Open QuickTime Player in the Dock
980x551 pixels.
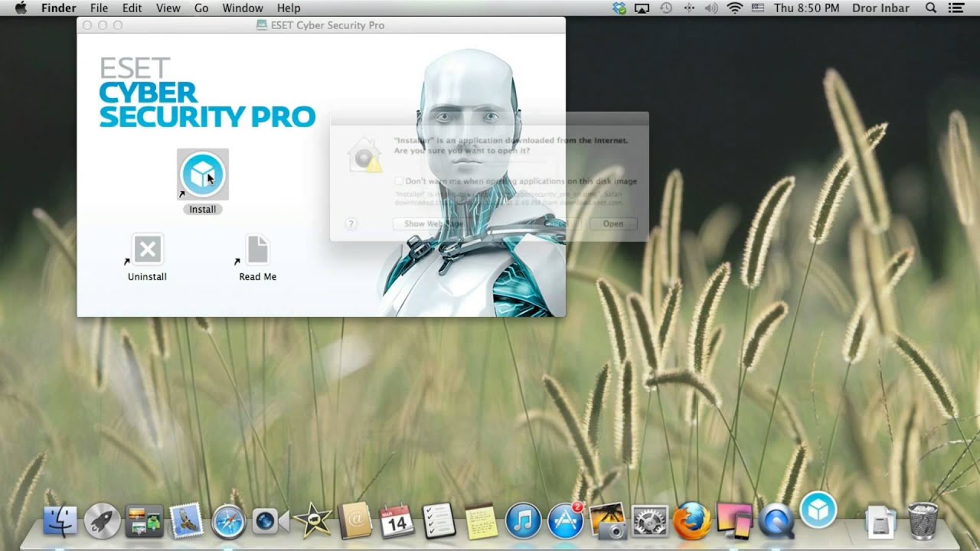click(776, 521)
